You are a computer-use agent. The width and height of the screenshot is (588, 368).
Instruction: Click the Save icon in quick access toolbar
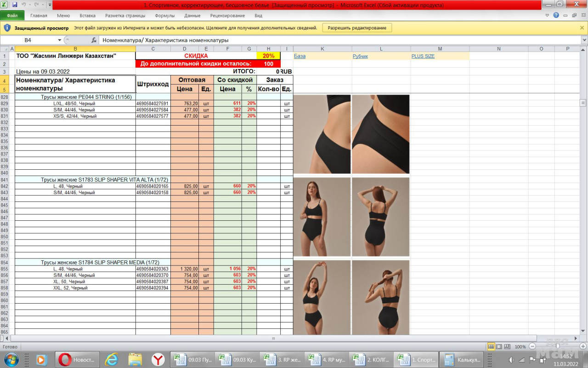pos(14,5)
